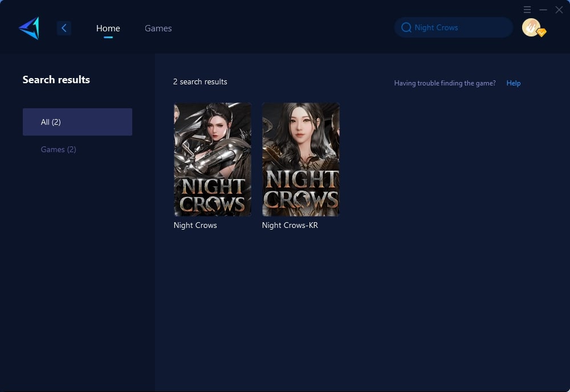This screenshot has height=392, width=570.
Task: Go back using the left chevron button
Action: pyautogui.click(x=64, y=28)
